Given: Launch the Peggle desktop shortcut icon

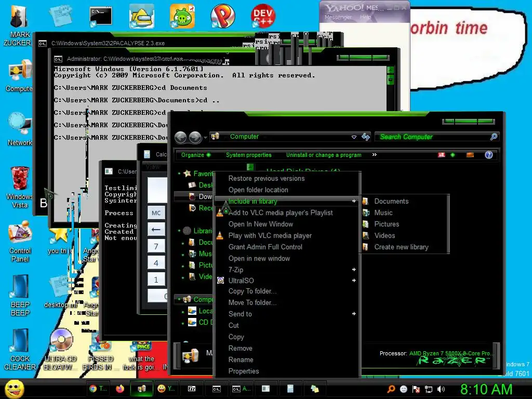Looking at the screenshot, I should point(222,16).
